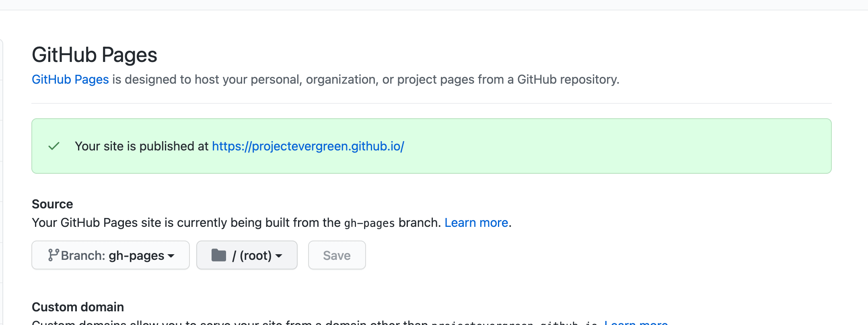Open the blue GitHub Pages documentation link
868x325 pixels.
pyautogui.click(x=70, y=79)
